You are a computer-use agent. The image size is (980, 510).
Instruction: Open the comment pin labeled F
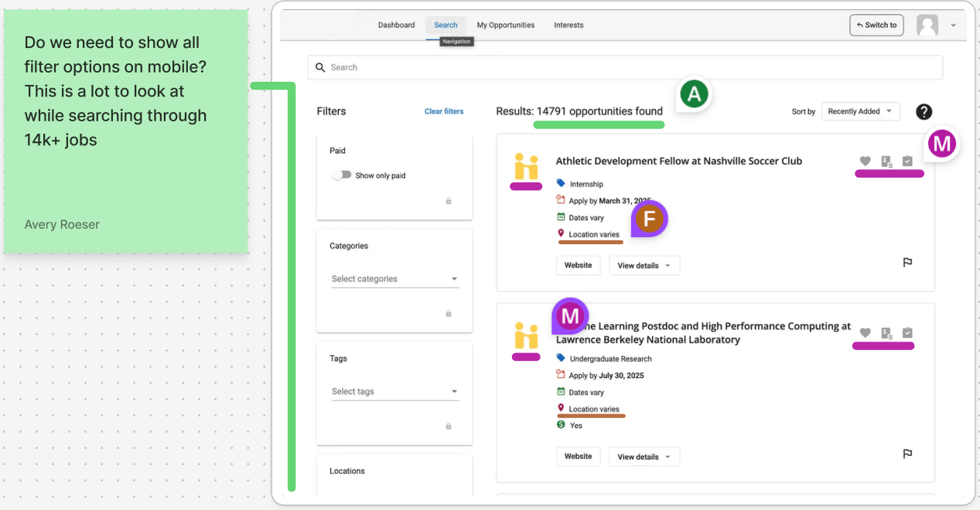point(650,220)
